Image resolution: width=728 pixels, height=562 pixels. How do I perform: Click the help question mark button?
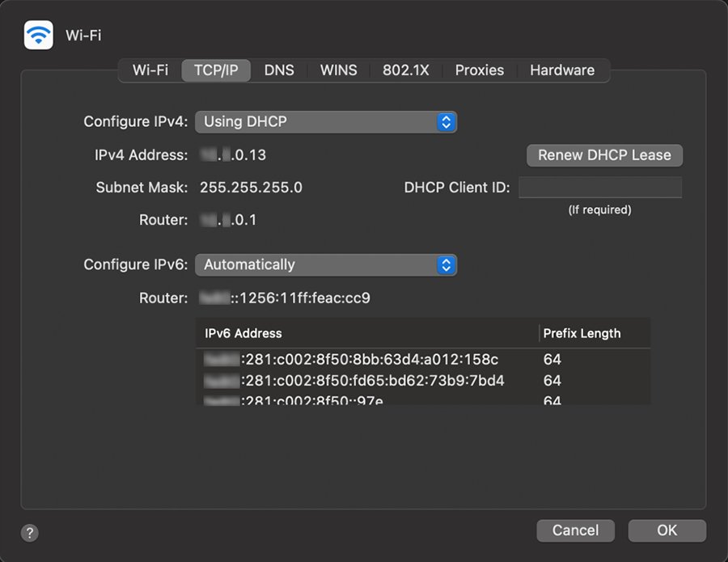coord(30,532)
